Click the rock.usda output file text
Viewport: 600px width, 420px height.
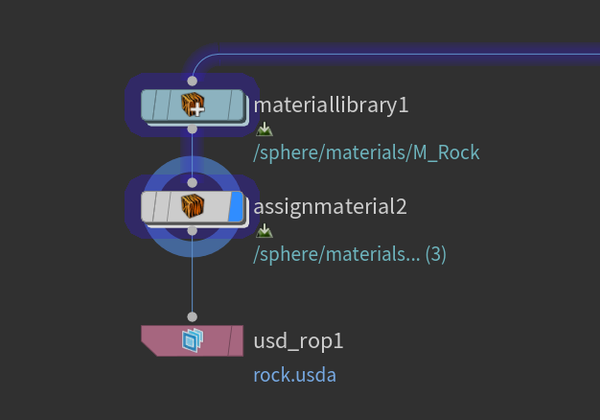click(x=295, y=375)
